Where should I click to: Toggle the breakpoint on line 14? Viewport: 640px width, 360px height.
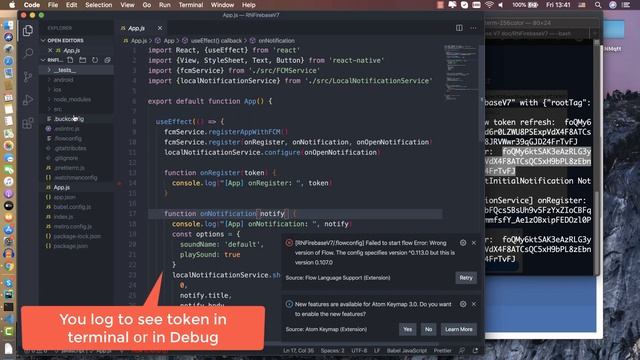(x=120, y=183)
